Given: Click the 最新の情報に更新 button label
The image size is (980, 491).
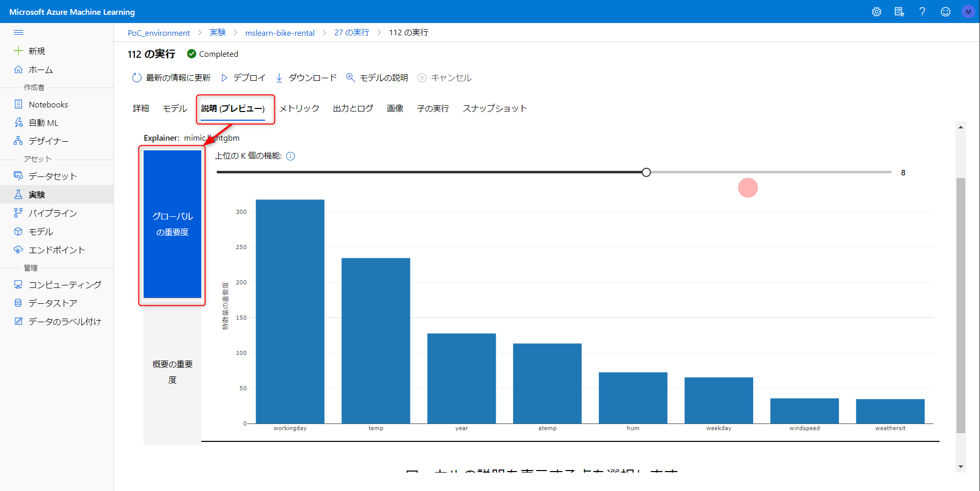Looking at the screenshot, I should click(178, 78).
